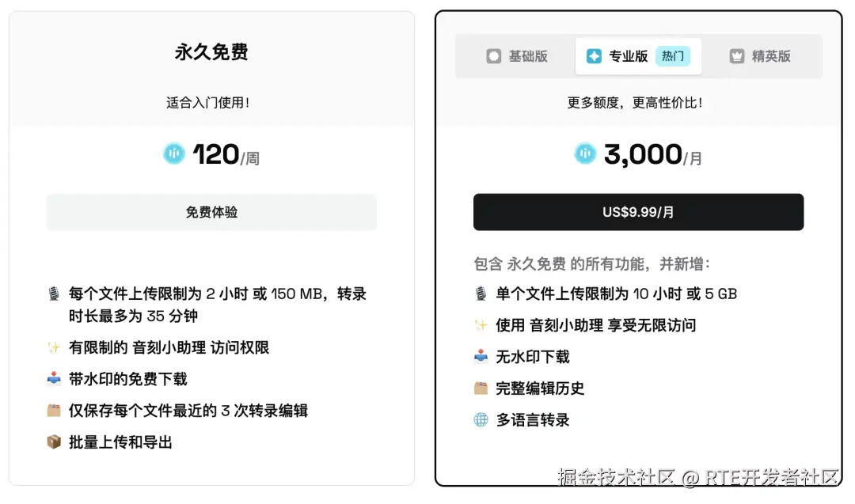The height and width of the screenshot is (504, 855).
Task: Click the inbox icon beside 带水印的免费下载
Action: (x=54, y=379)
